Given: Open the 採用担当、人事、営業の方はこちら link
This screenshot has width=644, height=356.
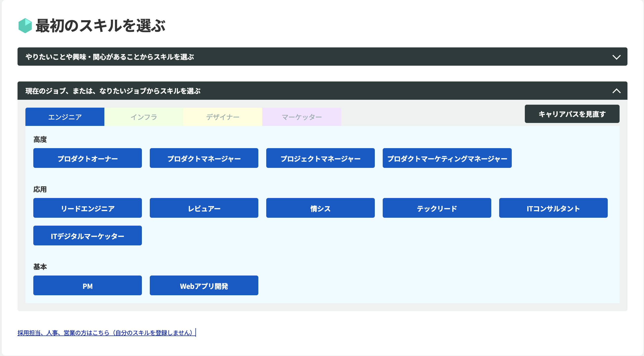Looking at the screenshot, I should (105, 333).
